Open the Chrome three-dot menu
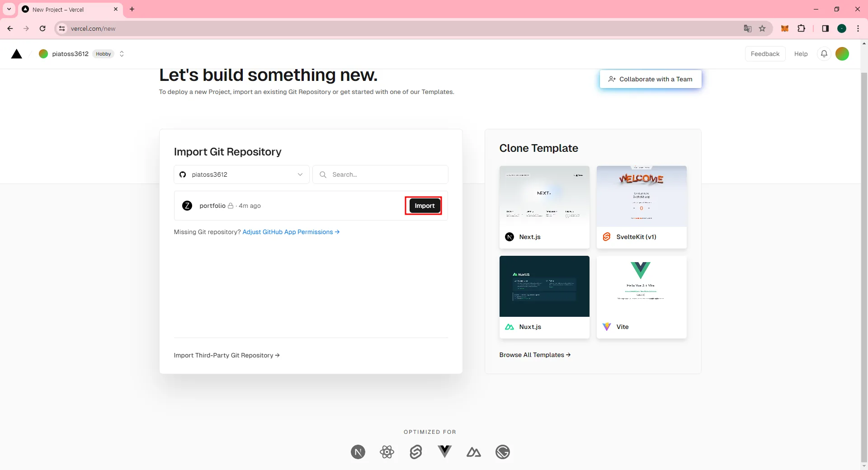Image resolution: width=868 pixels, height=470 pixels. tap(858, 28)
